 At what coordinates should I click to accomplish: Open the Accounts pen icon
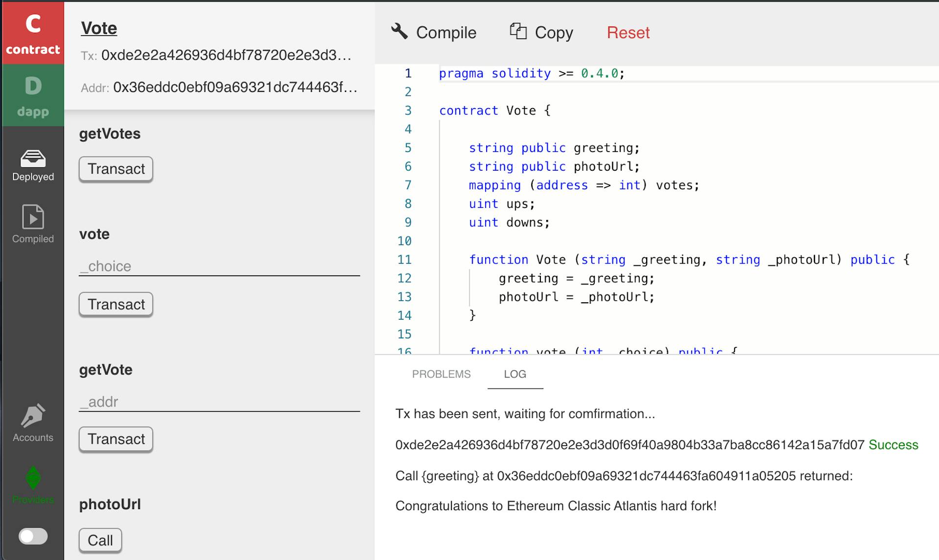coord(33,416)
